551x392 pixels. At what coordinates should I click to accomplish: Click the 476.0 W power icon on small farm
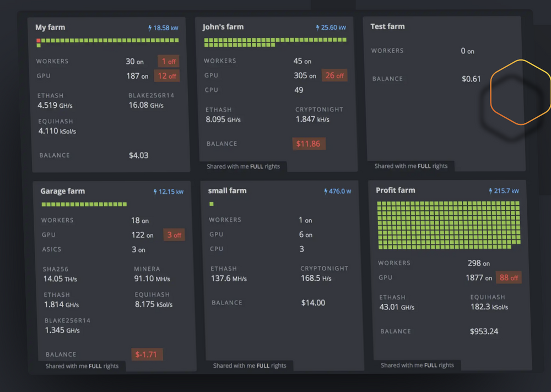coord(325,190)
